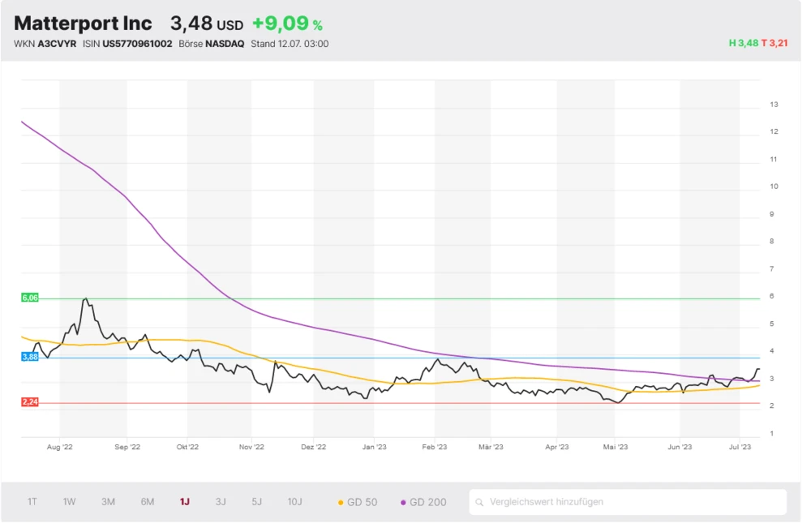This screenshot has width=811, height=532.
Task: Switch chart to 1T range
Action: pyautogui.click(x=32, y=502)
